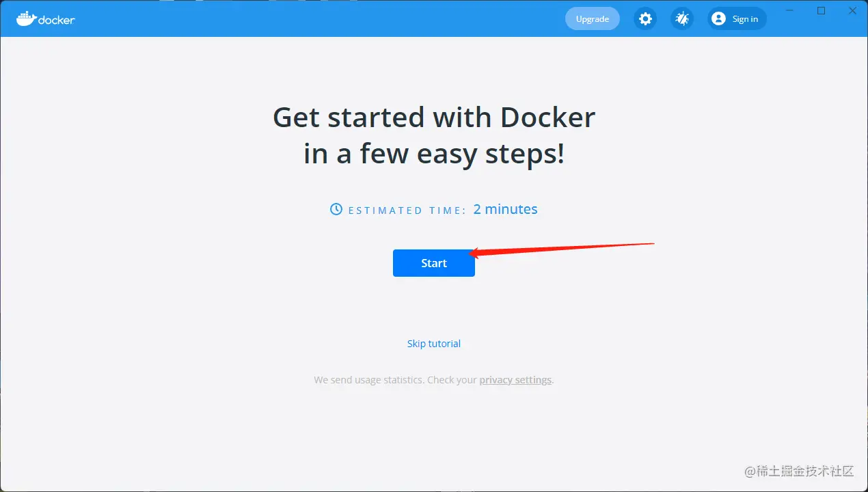Open troubleshoot via the bug icon
This screenshot has width=868, height=492.
(682, 18)
